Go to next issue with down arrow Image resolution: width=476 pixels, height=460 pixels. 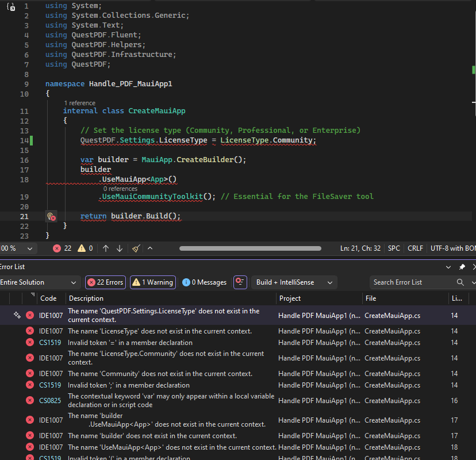[120, 248]
